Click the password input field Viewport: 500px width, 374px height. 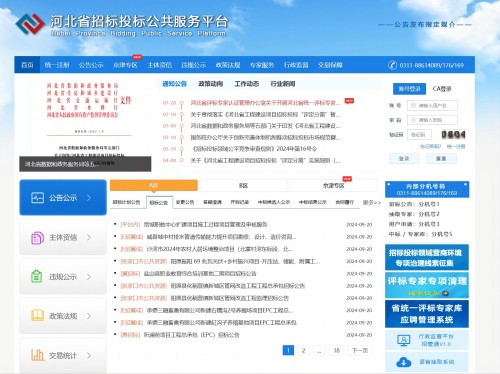click(x=432, y=120)
